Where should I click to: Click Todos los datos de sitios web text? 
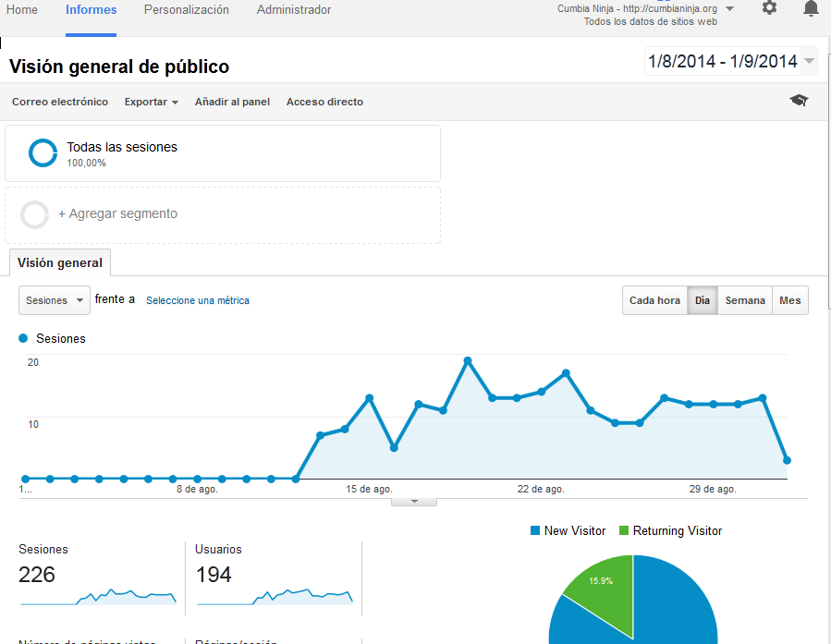pos(650,22)
